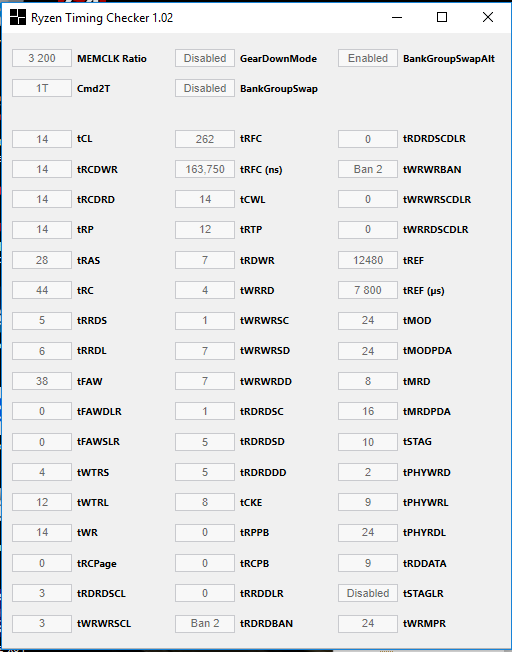Screen dimensions: 512x652
Task: Click the tRCDWR value field
Action: coord(42,169)
